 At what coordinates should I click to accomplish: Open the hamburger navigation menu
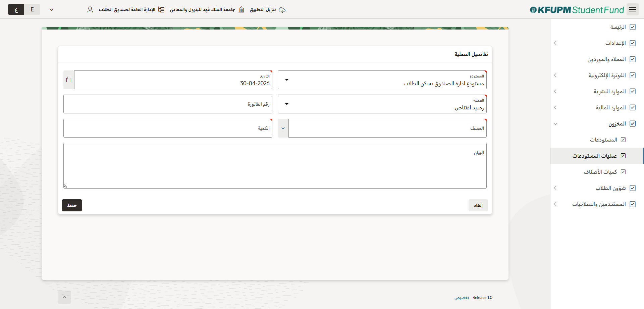click(x=633, y=9)
